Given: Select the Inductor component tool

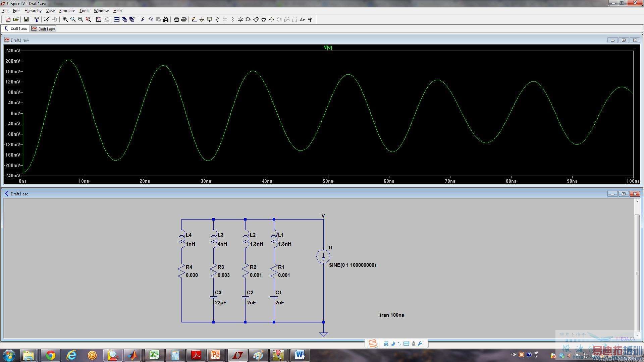Looking at the screenshot, I should 232,19.
